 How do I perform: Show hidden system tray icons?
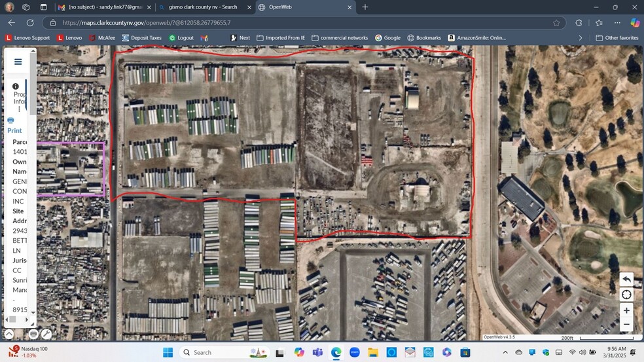(518, 352)
